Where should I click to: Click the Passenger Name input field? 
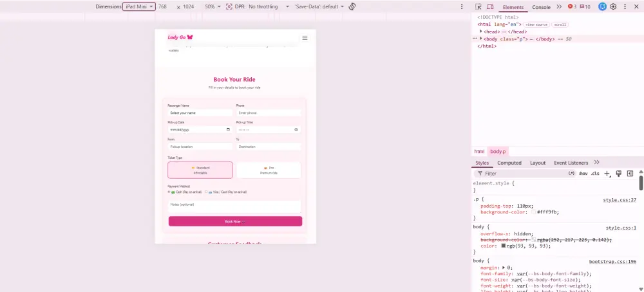200,113
